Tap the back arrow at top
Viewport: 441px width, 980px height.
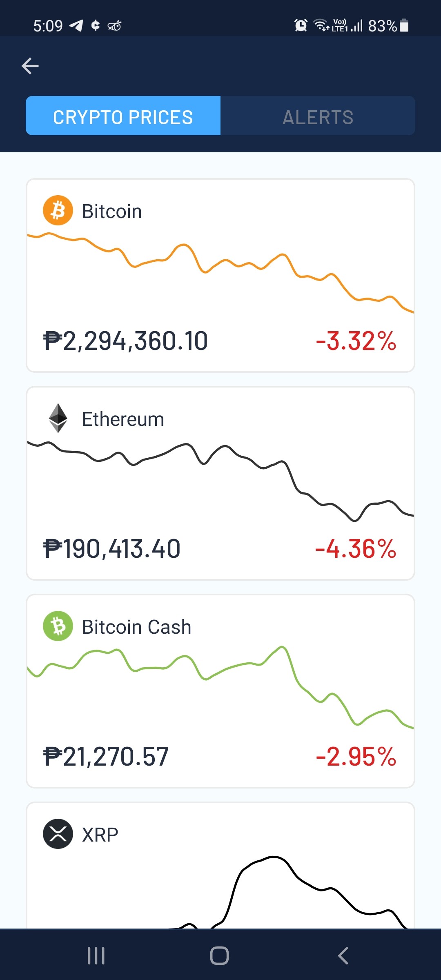point(30,66)
